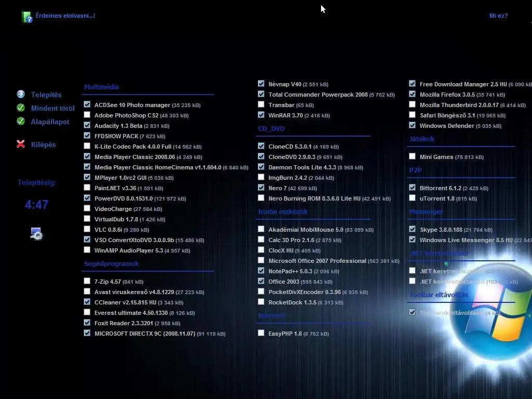Uncheck Daemon Tools Lite 4.3.3

point(261,167)
